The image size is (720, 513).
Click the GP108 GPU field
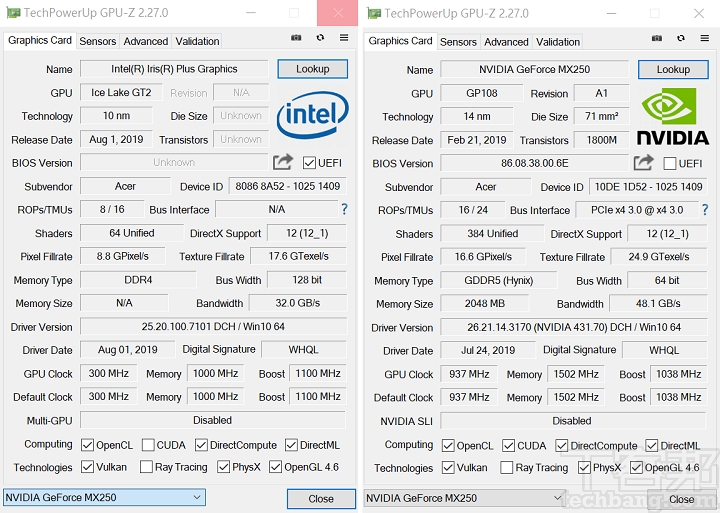[482, 93]
